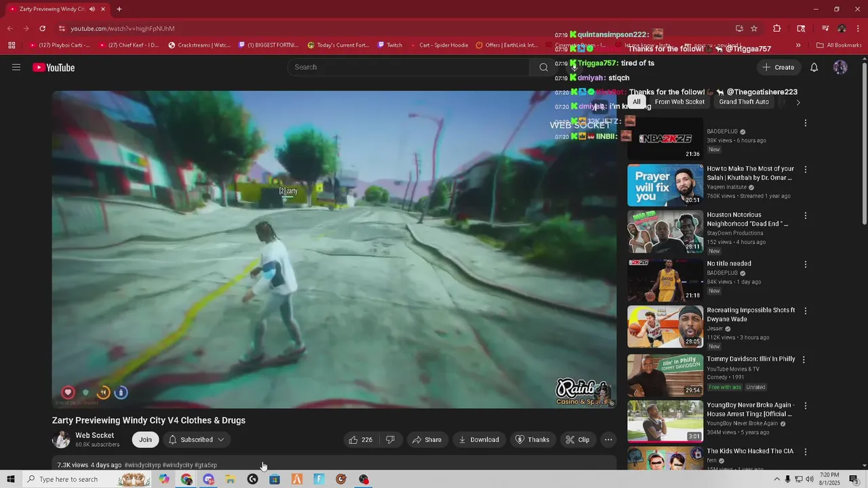
Task: Click the Share button
Action: pos(427,440)
